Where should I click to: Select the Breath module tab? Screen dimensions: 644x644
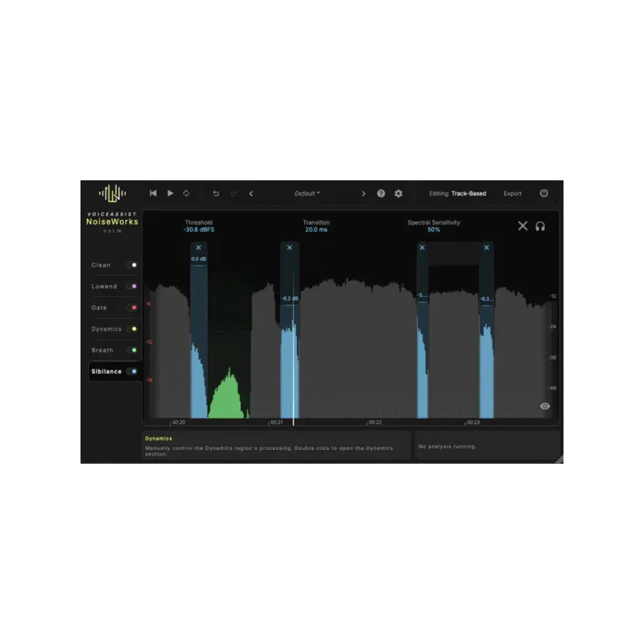[x=102, y=350]
